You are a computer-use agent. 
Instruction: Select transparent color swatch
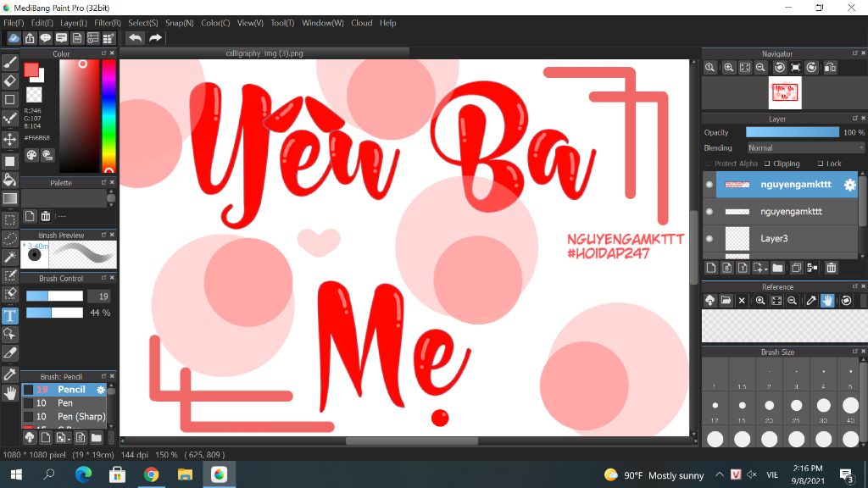(34, 95)
